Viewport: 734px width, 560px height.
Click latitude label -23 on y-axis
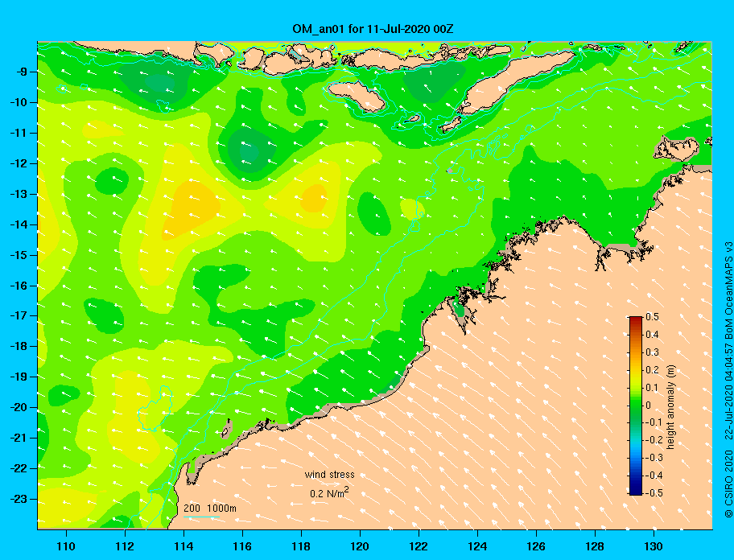(x=19, y=499)
